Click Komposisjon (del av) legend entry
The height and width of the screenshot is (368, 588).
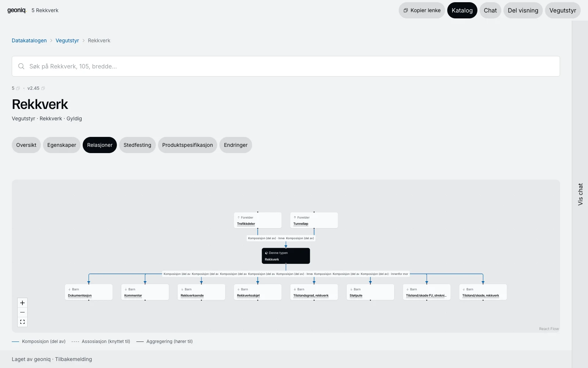click(39, 342)
